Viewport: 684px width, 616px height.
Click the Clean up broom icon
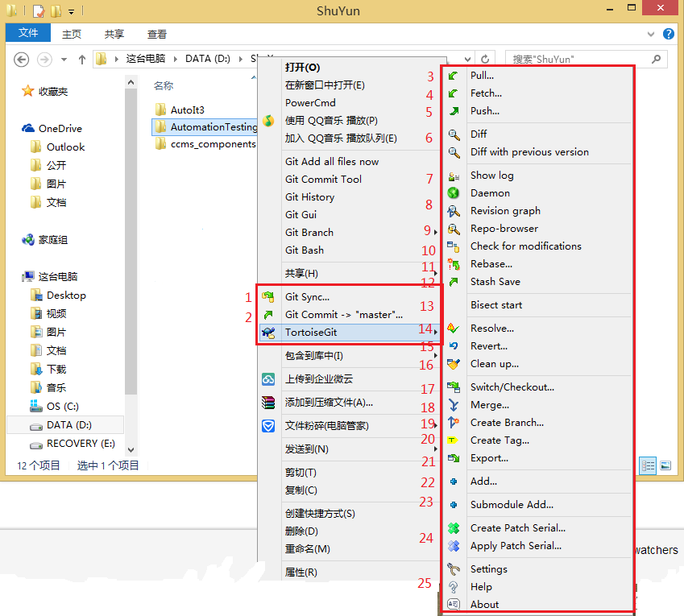[x=454, y=364]
